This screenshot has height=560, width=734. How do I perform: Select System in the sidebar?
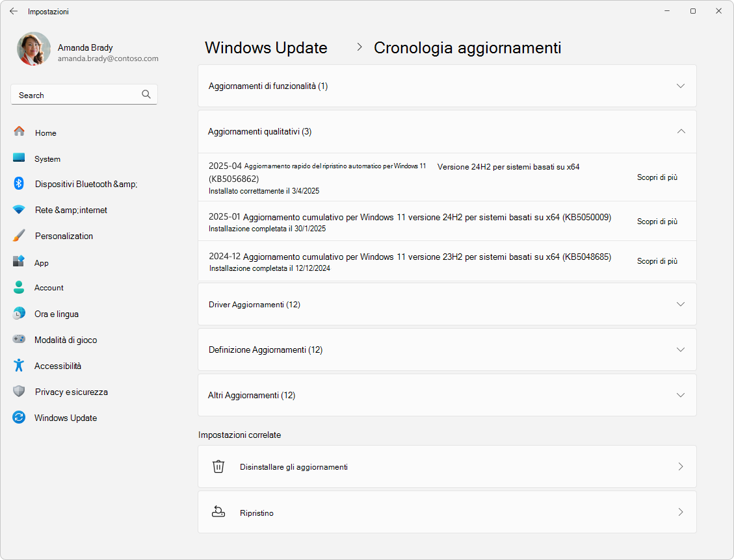click(47, 159)
